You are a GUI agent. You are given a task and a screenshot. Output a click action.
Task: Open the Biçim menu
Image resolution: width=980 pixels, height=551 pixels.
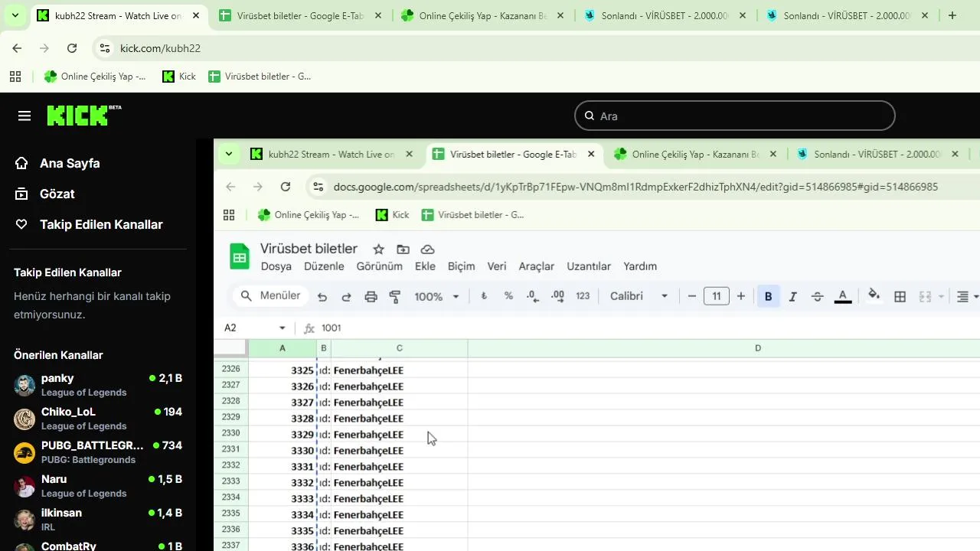click(462, 266)
